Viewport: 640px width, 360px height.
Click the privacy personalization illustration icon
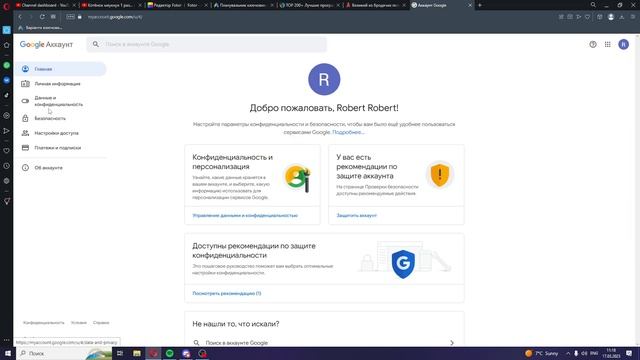pos(298,178)
